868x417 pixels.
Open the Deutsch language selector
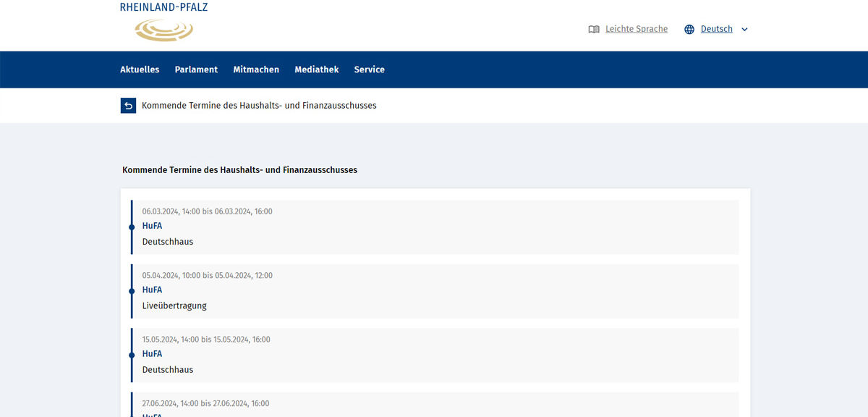point(716,30)
